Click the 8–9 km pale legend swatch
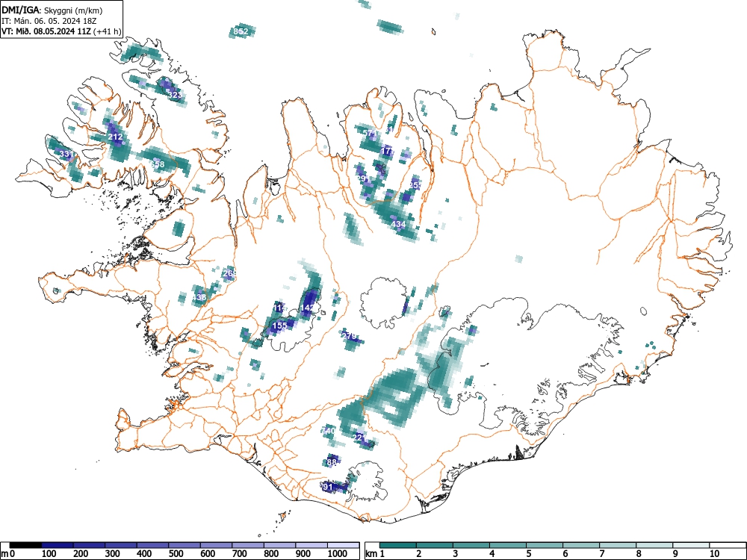 (654, 545)
